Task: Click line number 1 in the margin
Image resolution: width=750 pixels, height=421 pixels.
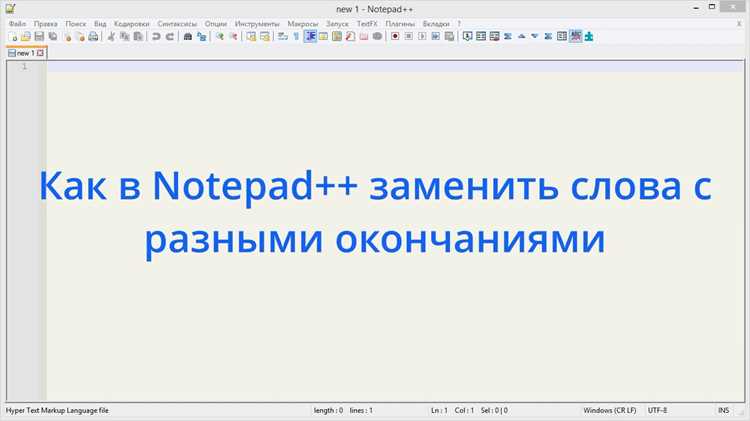Action: pyautogui.click(x=24, y=66)
